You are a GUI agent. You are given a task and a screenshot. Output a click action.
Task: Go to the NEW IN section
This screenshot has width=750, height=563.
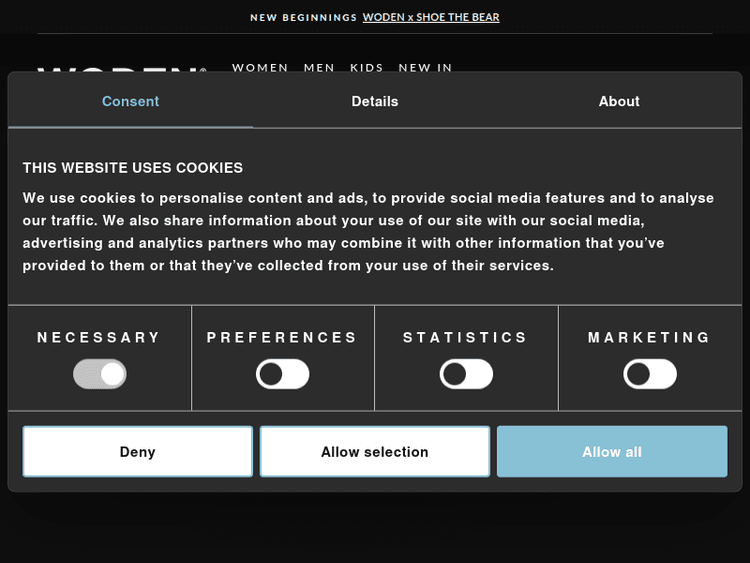coord(425,67)
